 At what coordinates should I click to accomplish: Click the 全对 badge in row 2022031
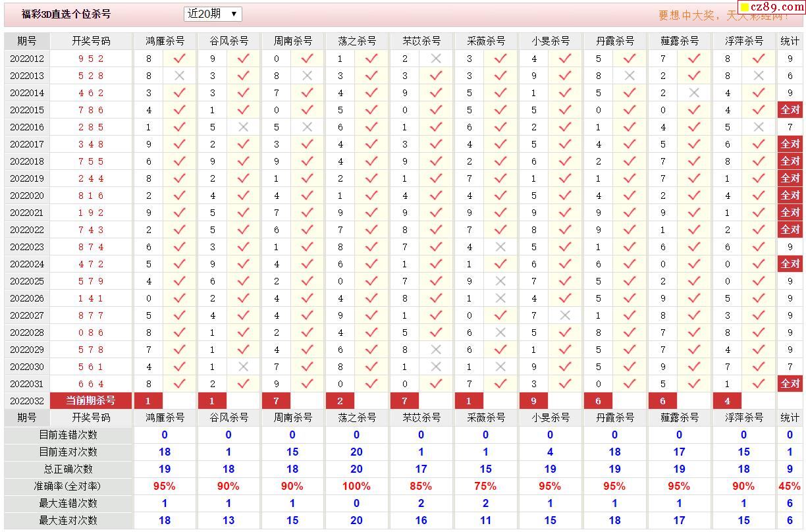pyautogui.click(x=790, y=384)
